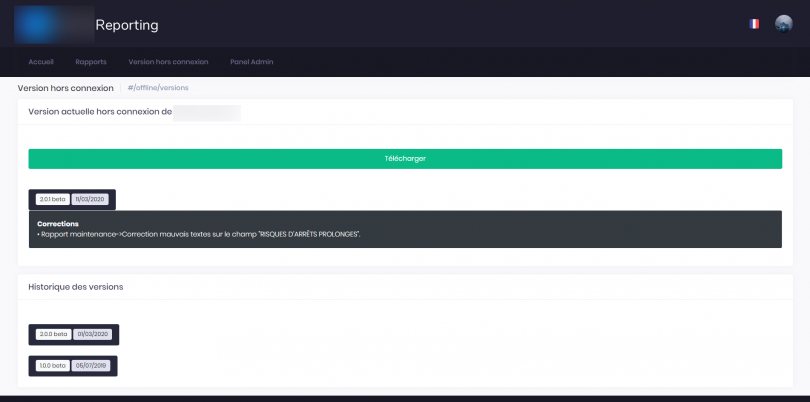Click the French flag language icon
Screen dimensions: 810x402
click(754, 24)
